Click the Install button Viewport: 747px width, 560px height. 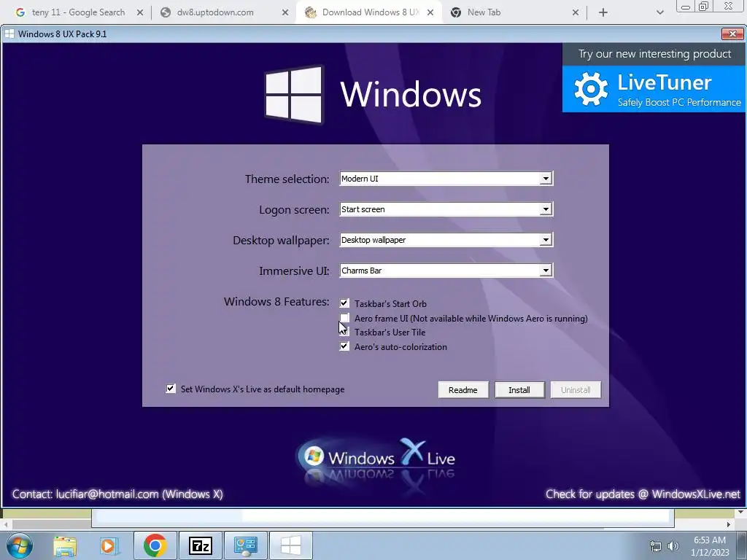pyautogui.click(x=519, y=390)
